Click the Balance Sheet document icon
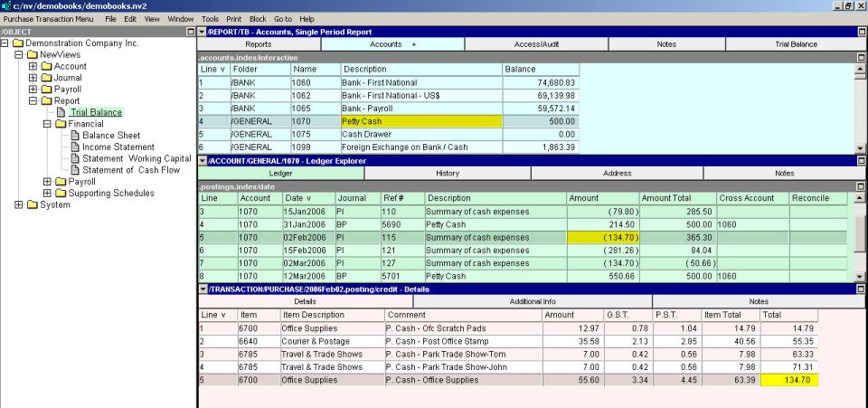This screenshot has width=868, height=408. tap(75, 136)
